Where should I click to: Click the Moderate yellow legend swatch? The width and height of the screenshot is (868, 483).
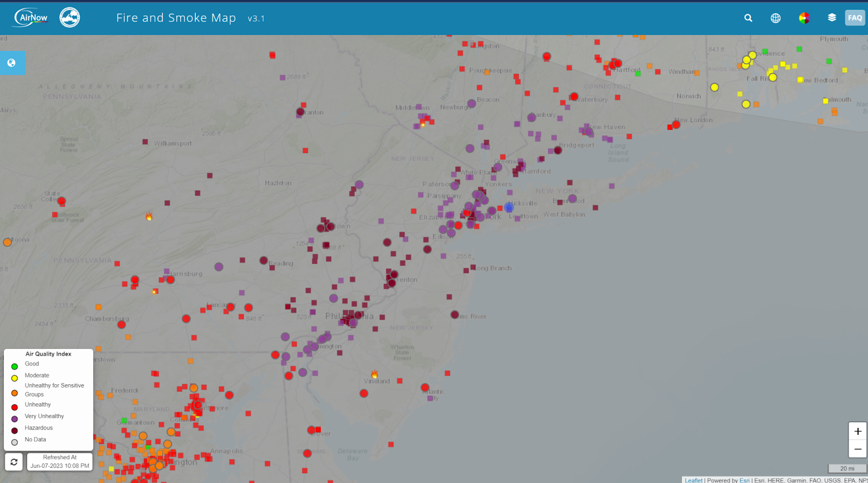pos(15,378)
